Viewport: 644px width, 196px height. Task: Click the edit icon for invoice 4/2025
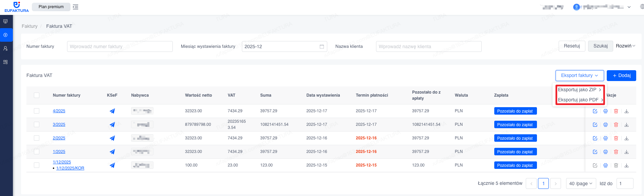[x=595, y=111]
